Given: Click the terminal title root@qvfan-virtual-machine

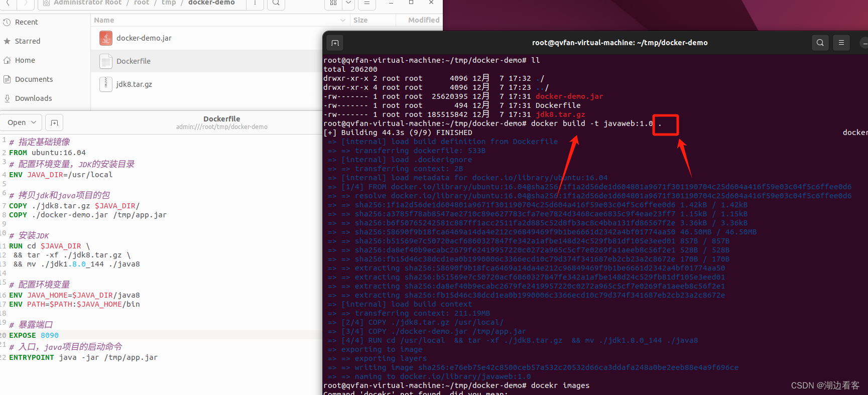Looking at the screenshot, I should pos(620,43).
